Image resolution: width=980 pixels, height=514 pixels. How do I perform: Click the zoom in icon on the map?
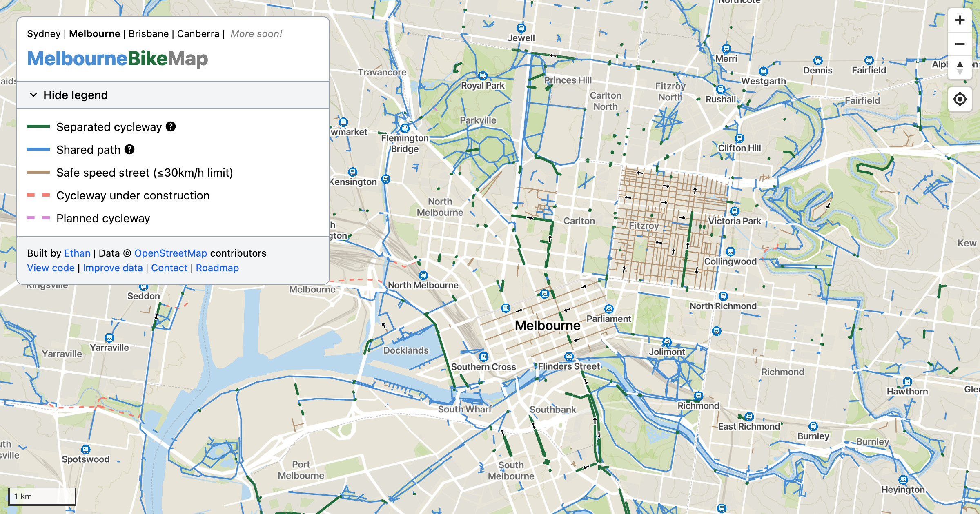(x=960, y=20)
